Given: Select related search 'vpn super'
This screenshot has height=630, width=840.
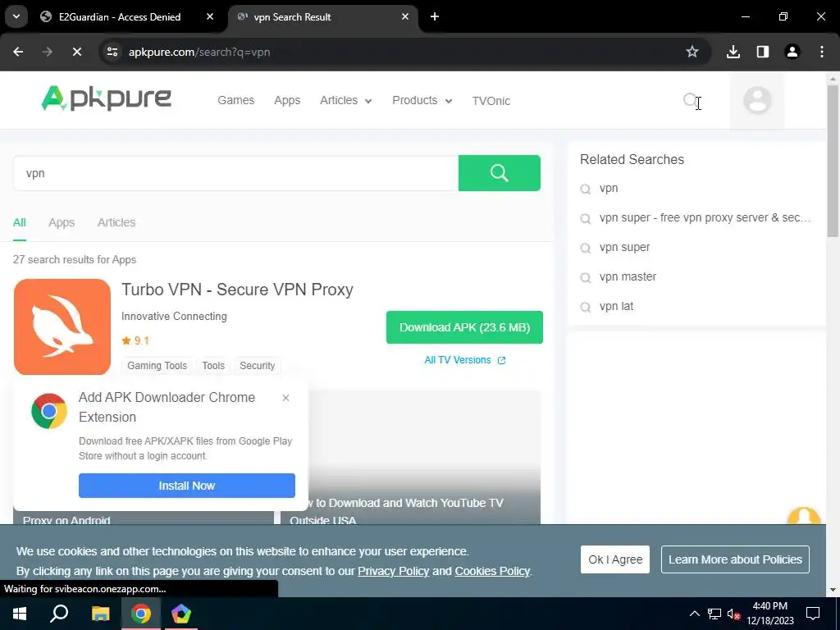Looking at the screenshot, I should (624, 247).
